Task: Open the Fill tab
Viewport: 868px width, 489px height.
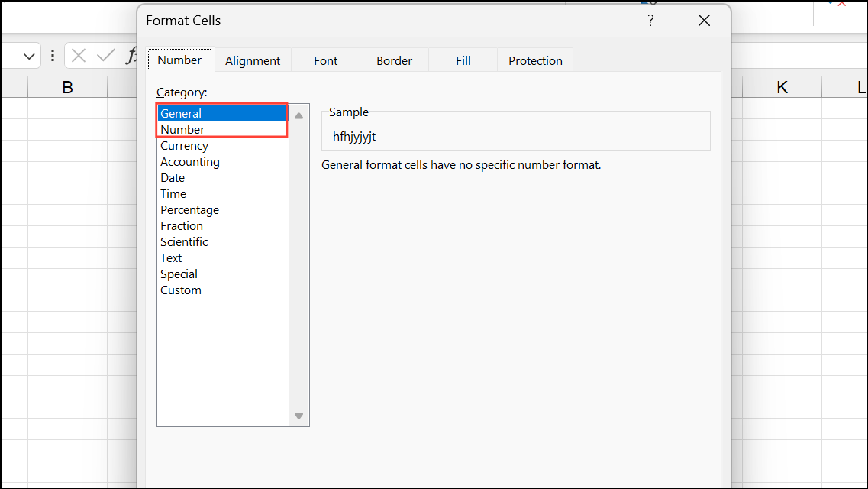Action: (x=463, y=60)
